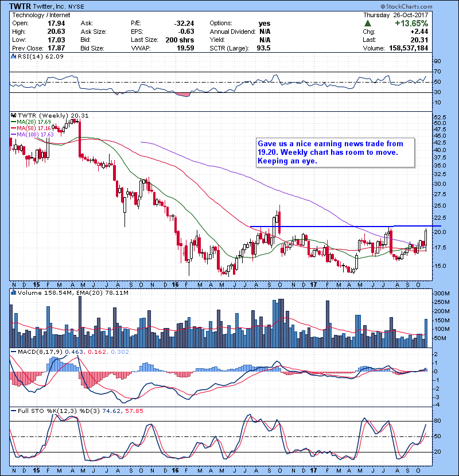Click the Last Size value 200 shrs
The image size is (459, 476).
pos(180,40)
